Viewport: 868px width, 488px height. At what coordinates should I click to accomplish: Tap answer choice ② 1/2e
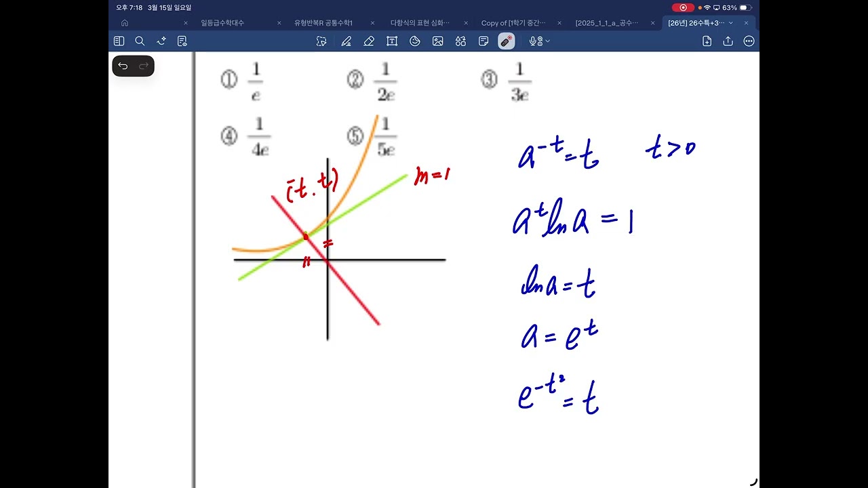pos(372,81)
